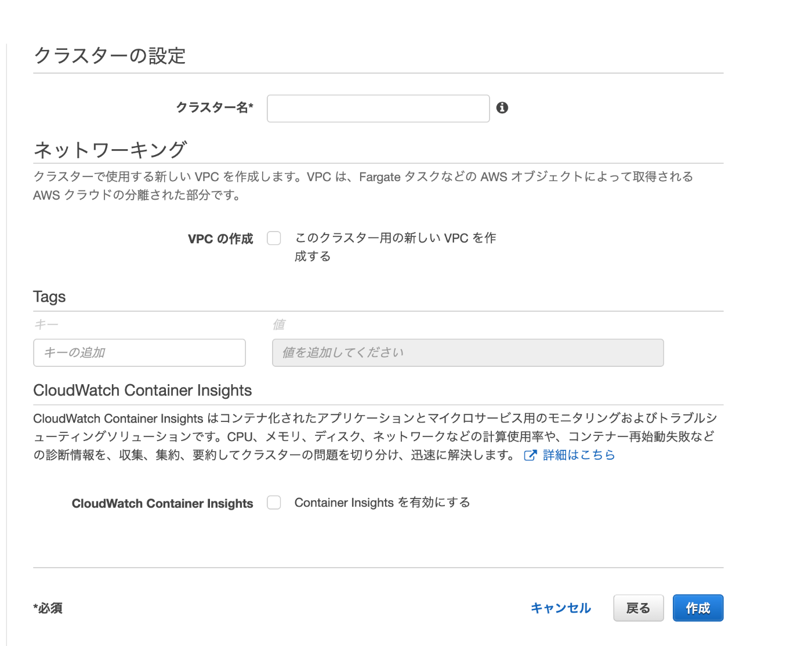Click the CloudWatch Container Insights section heading

(x=142, y=390)
